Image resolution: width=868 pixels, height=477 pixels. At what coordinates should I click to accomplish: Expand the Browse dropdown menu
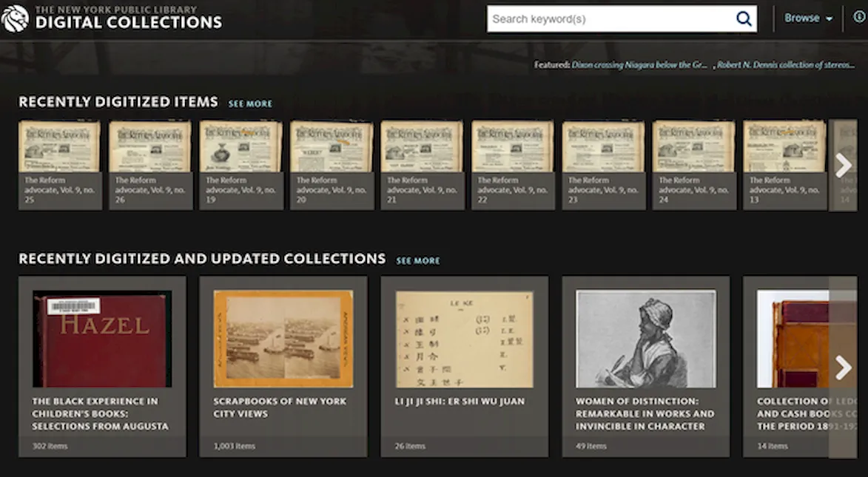[808, 18]
